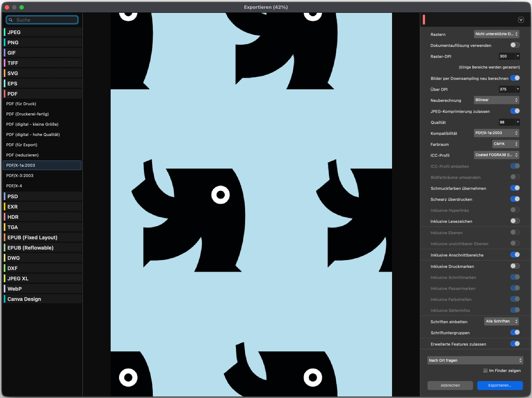This screenshot has width=532, height=398.
Task: Toggle Schmuckfarben übernehmen switch
Action: [515, 188]
